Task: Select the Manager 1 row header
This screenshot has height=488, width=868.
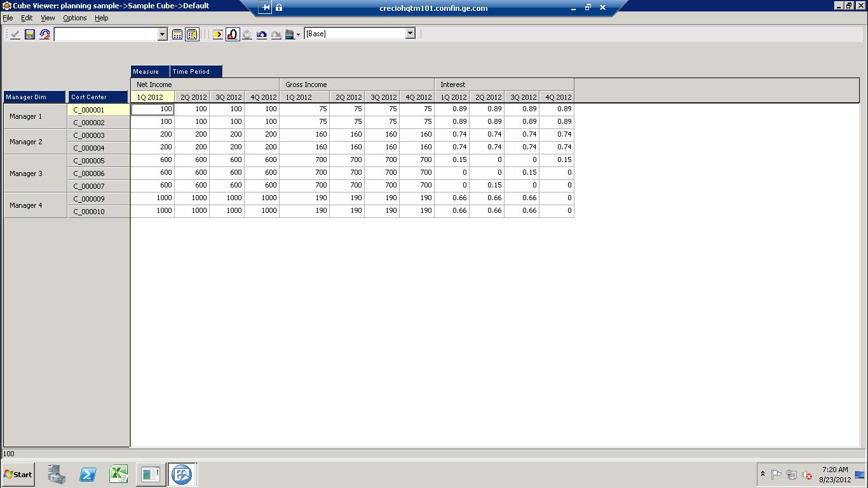Action: (x=36, y=116)
